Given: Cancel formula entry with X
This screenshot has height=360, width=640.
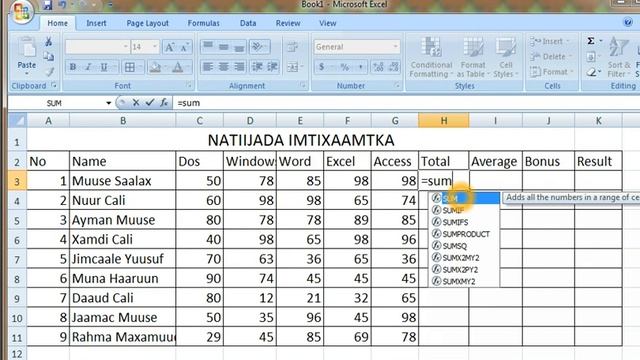Looking at the screenshot, I should point(136,103).
